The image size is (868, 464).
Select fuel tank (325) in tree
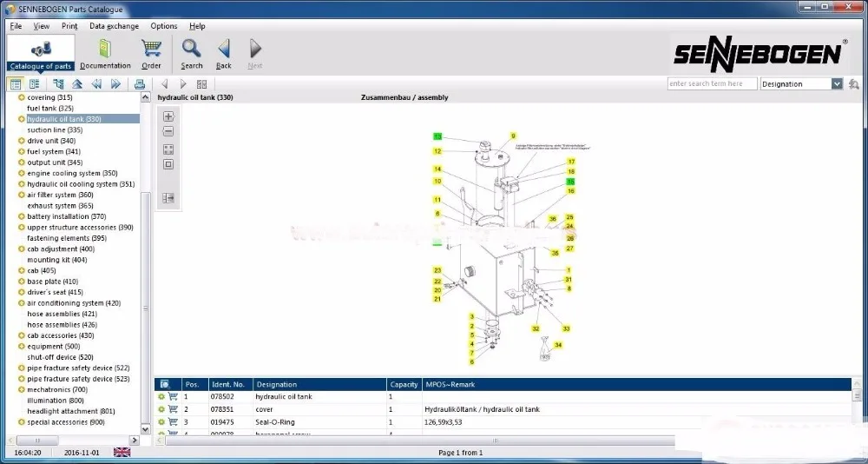[x=50, y=108]
